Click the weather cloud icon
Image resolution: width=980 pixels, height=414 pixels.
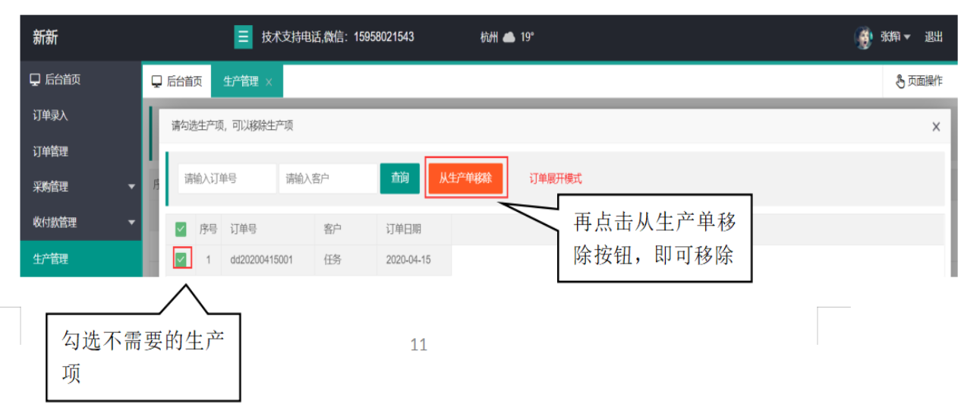[x=509, y=37]
